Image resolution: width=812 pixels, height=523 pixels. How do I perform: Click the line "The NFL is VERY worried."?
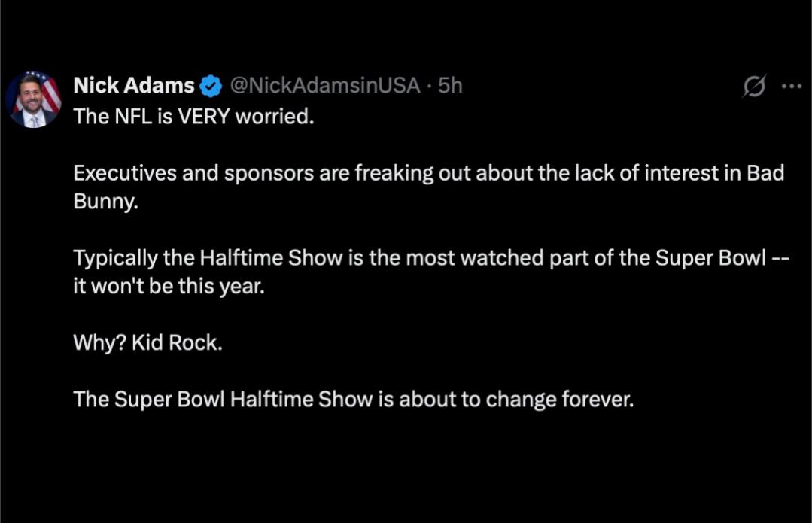click(x=193, y=117)
